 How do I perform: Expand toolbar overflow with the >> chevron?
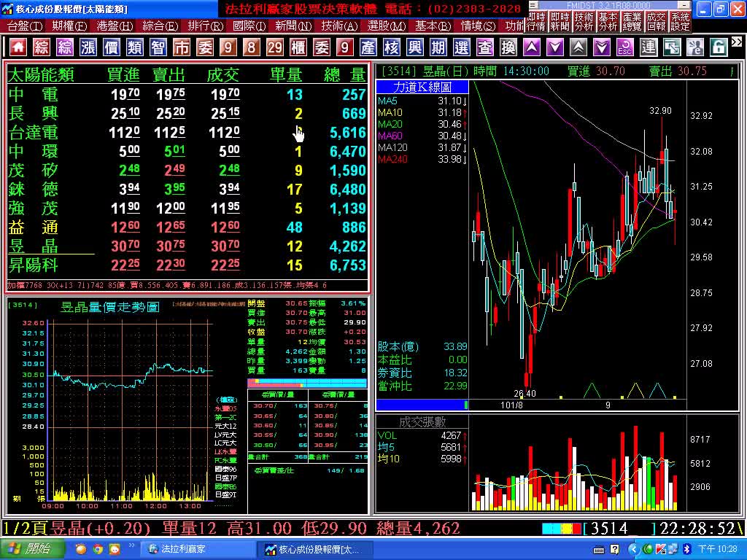737,42
